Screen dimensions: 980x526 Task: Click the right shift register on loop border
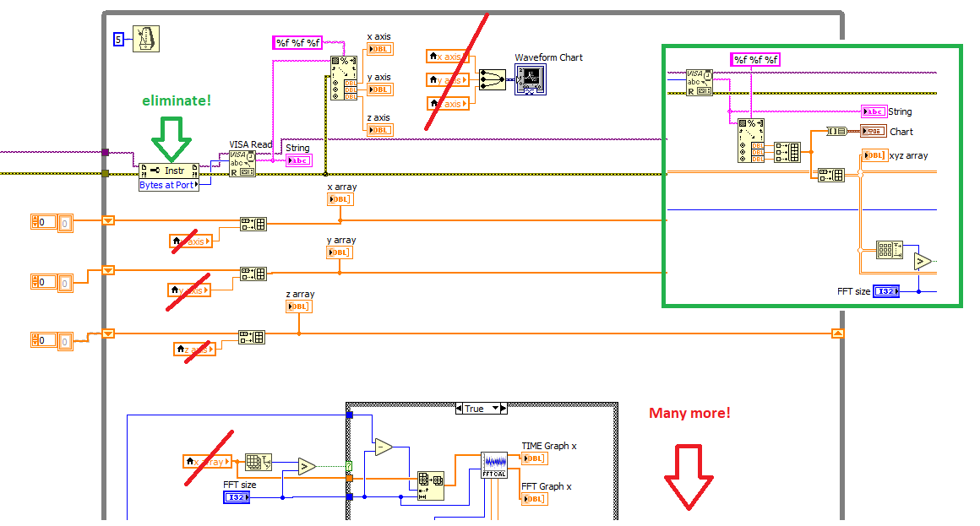pyautogui.click(x=837, y=333)
